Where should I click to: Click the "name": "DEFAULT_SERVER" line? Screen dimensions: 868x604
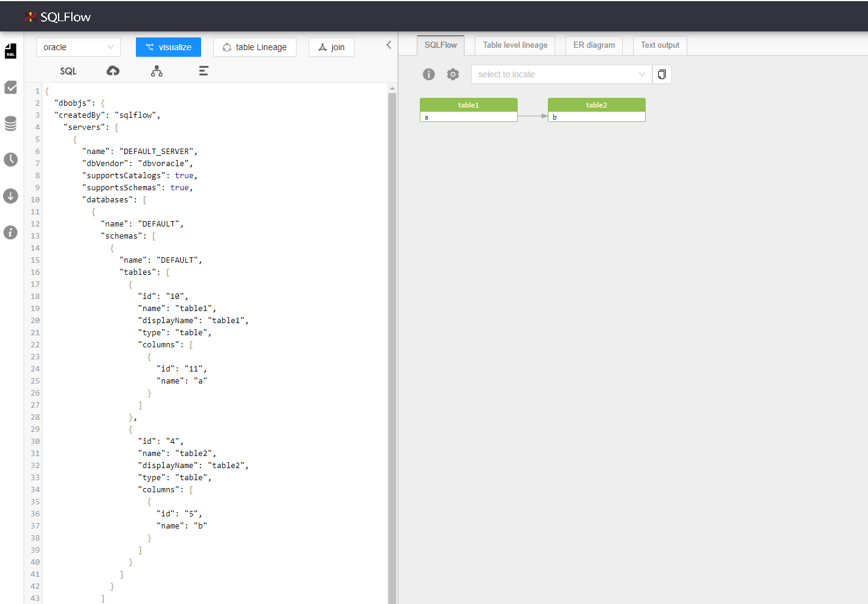click(x=140, y=152)
